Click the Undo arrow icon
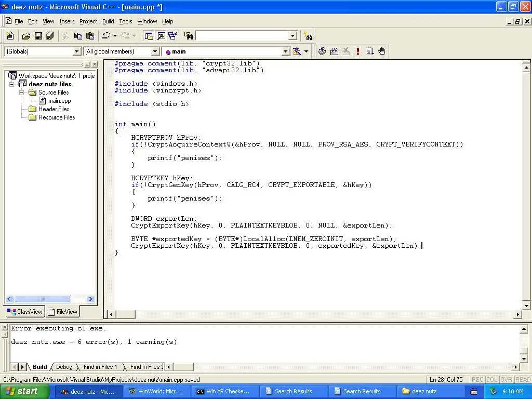 (107, 36)
